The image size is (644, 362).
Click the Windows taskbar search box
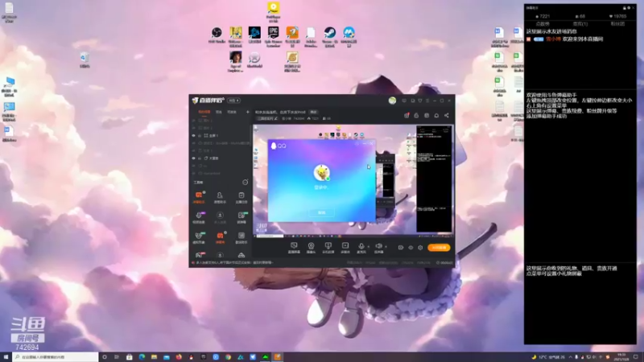pyautogui.click(x=56, y=357)
